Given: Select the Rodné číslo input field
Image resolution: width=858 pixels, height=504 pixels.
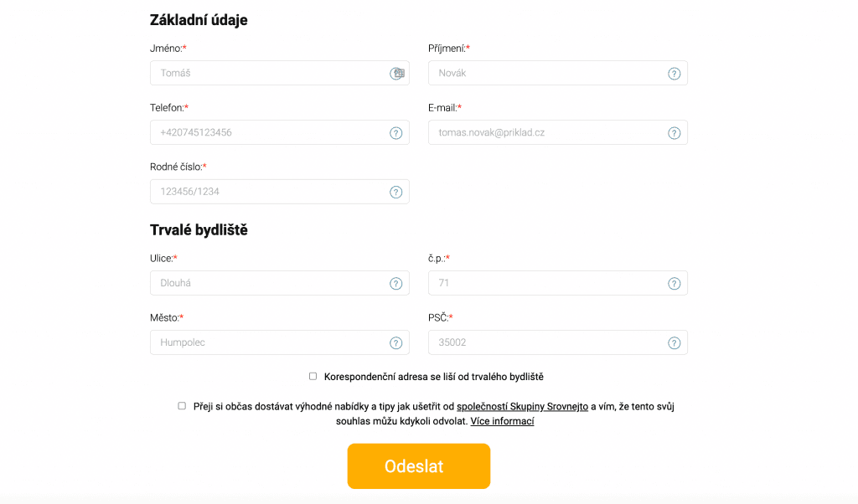Looking at the screenshot, I should point(268,193).
